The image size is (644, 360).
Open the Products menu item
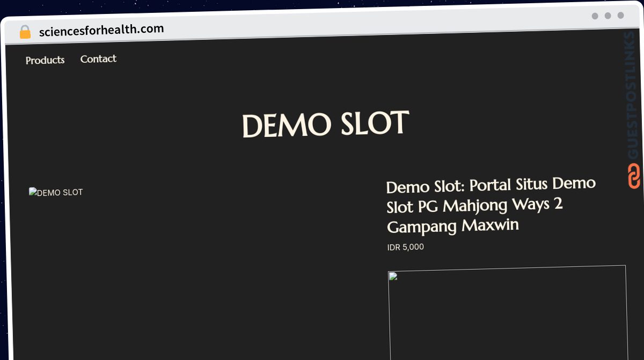(x=45, y=60)
